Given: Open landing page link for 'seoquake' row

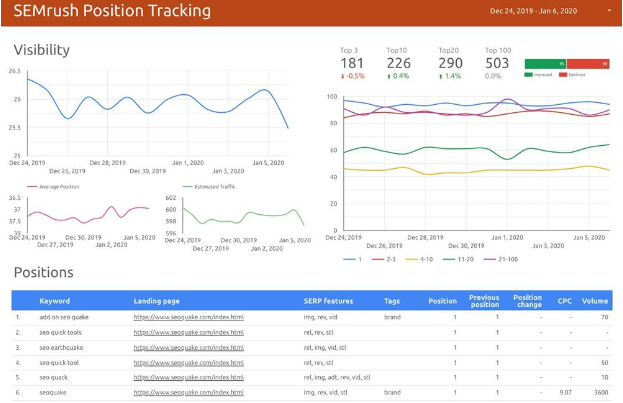Looking at the screenshot, I should tap(188, 393).
